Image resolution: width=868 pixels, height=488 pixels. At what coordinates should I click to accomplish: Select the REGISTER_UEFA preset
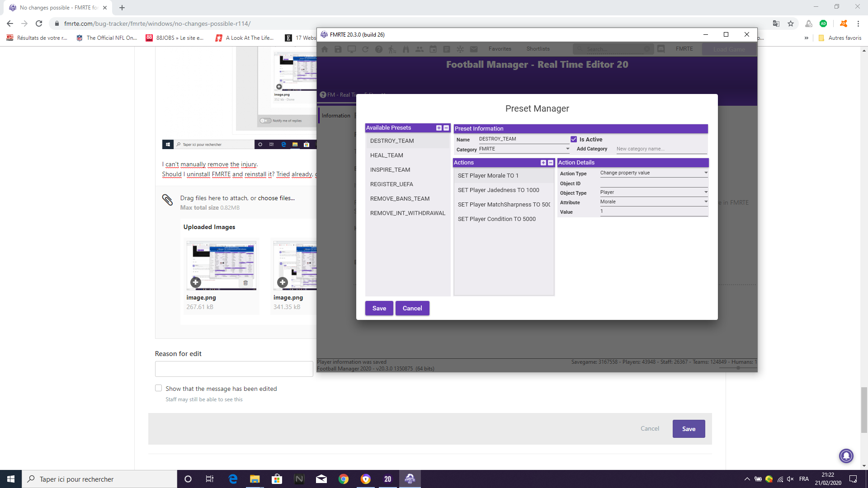coord(408,184)
